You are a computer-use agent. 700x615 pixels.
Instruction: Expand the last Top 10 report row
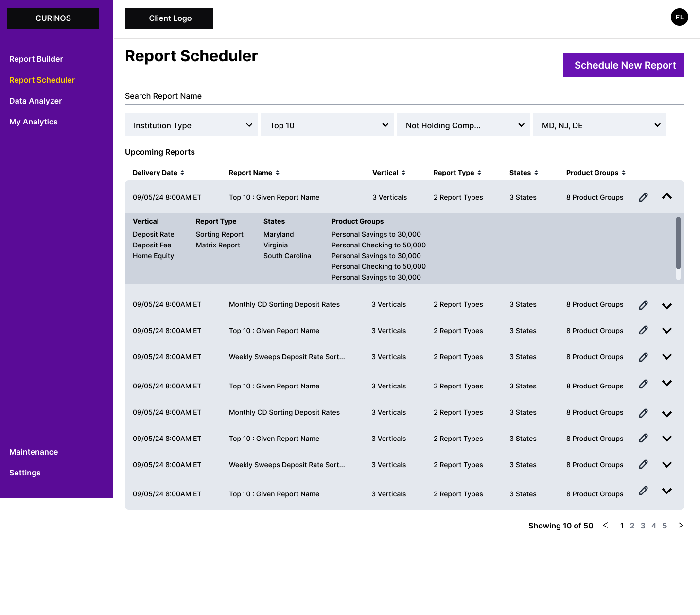(667, 491)
